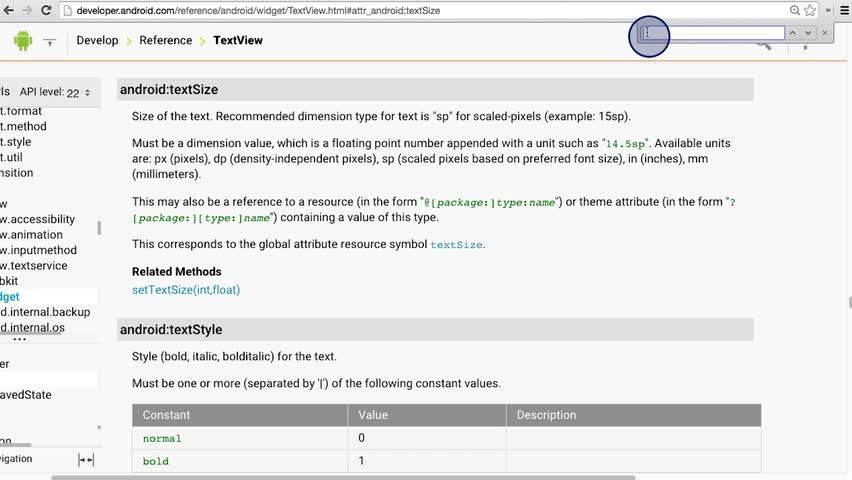The image size is (852, 480).
Task: Open the w.textservice package in the sidebar
Action: (34, 266)
